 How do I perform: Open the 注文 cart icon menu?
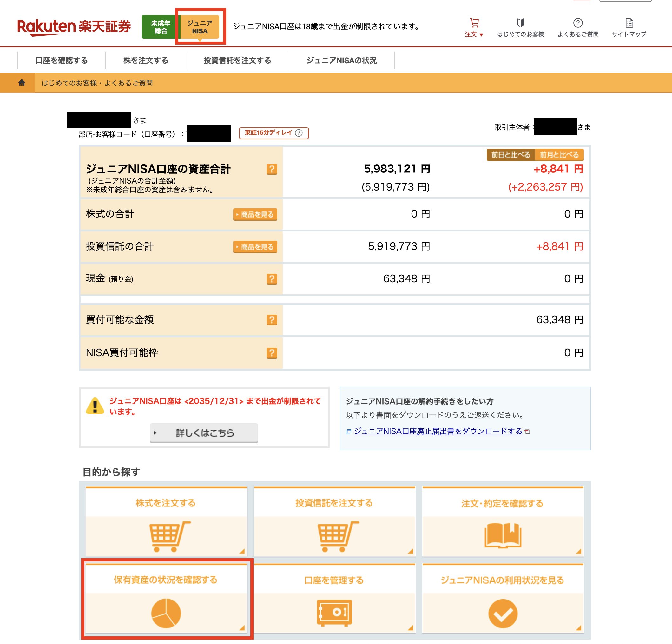[474, 23]
